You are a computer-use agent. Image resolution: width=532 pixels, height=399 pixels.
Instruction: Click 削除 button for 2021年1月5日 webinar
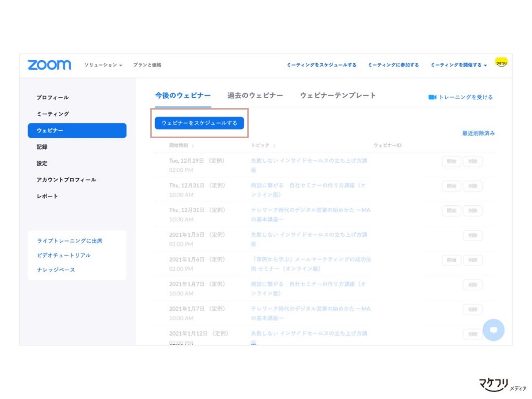pos(473,235)
